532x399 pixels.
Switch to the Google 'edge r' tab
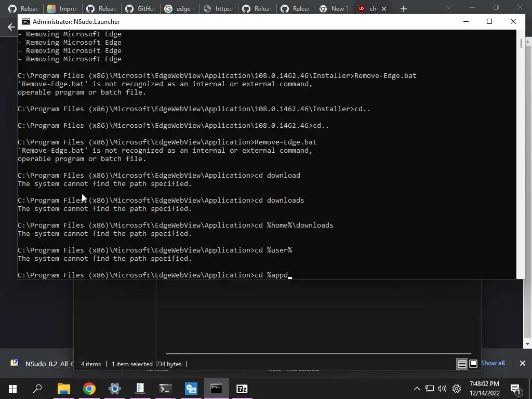[x=179, y=9]
